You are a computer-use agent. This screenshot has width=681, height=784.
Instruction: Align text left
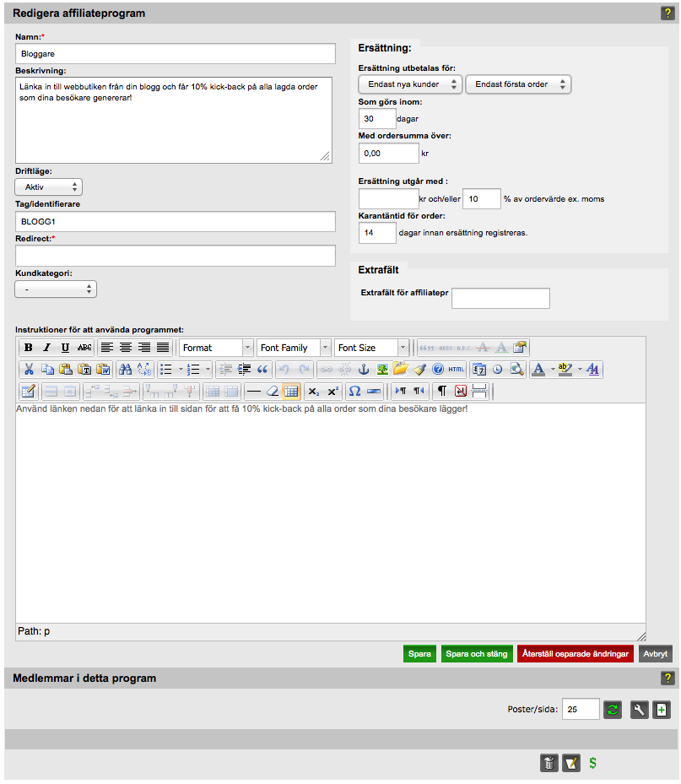[107, 348]
